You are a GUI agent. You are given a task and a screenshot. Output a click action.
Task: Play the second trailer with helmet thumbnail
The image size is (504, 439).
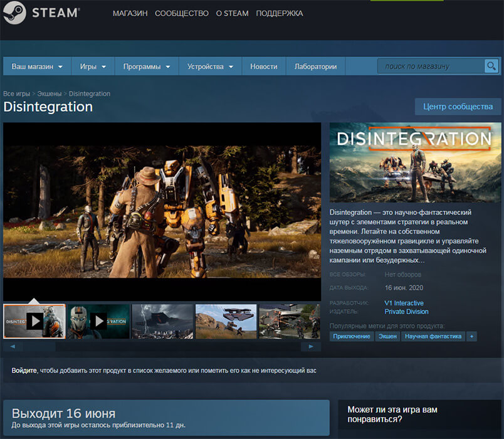(x=98, y=321)
